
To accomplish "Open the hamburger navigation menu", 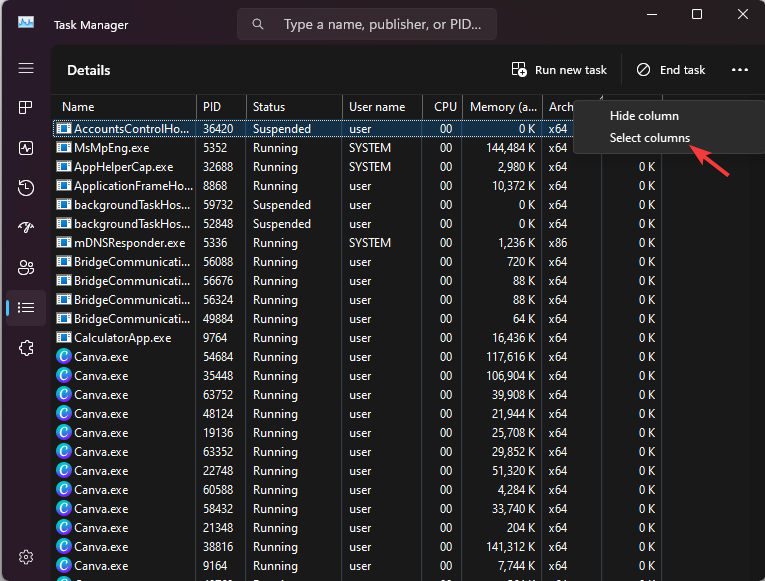I will pyautogui.click(x=26, y=68).
